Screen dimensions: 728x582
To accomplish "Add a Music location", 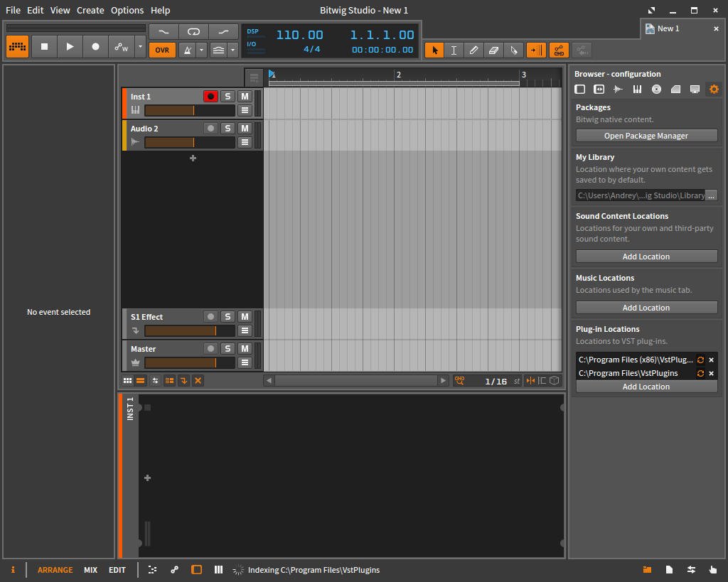I will 646,307.
